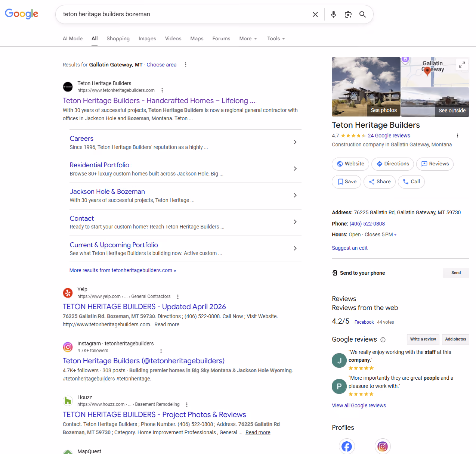Screen dimensions: 476x454
Task: Click phone number (406) 522-0808 link
Action: pyautogui.click(x=367, y=224)
